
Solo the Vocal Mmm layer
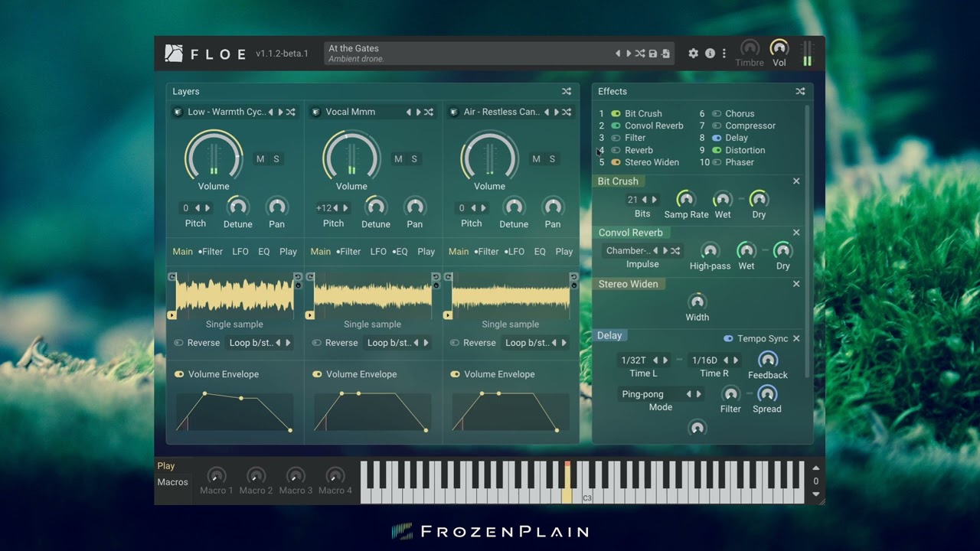coord(414,159)
